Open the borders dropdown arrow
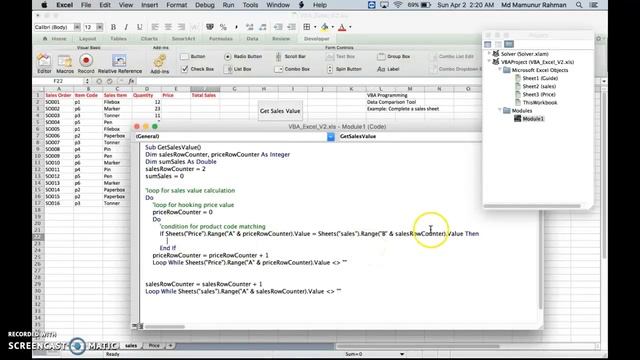This screenshot has width=640, height=360. [x=315, y=27]
